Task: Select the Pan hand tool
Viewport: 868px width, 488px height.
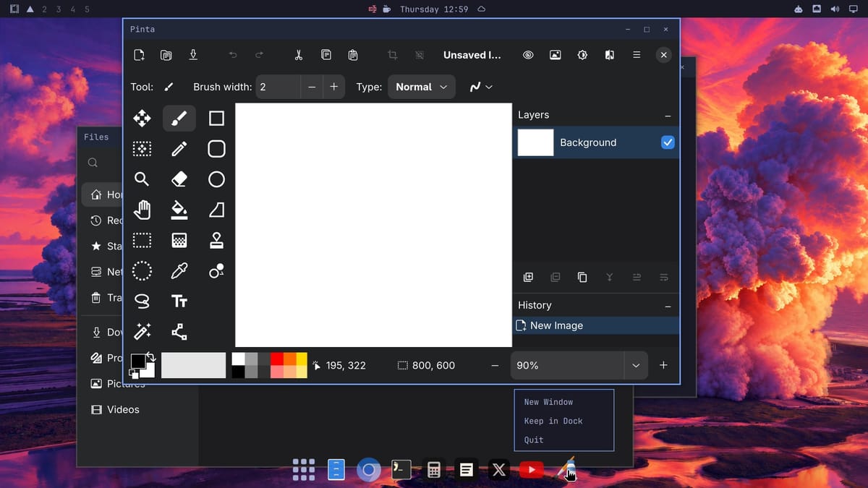Action: point(142,210)
